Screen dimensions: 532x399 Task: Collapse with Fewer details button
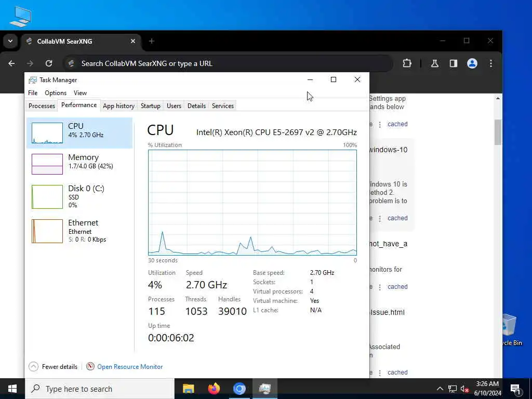coord(54,366)
